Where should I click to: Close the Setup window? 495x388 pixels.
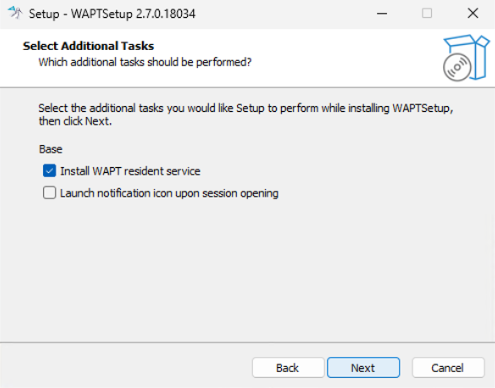click(x=473, y=14)
